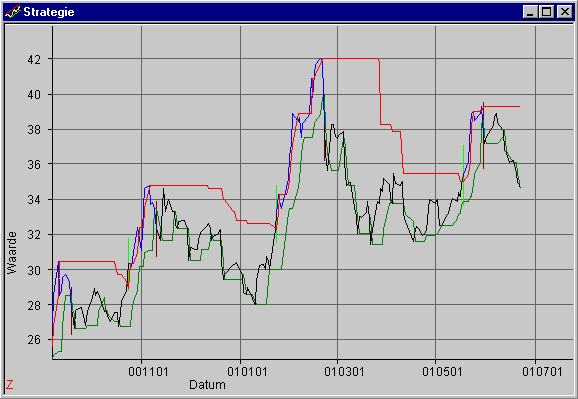The height and width of the screenshot is (399, 578).
Task: Click the red line plateau at 42
Action: pyautogui.click(x=350, y=59)
